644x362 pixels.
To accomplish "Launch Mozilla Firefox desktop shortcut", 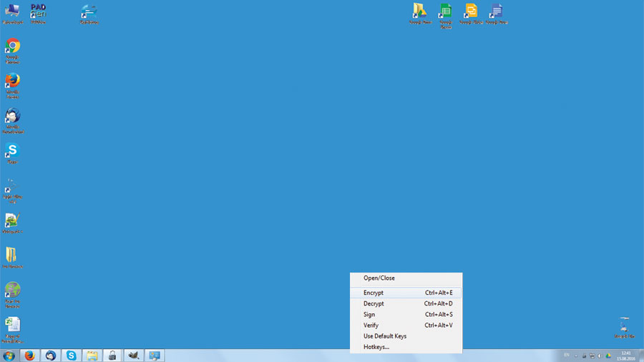I will tap(12, 85).
